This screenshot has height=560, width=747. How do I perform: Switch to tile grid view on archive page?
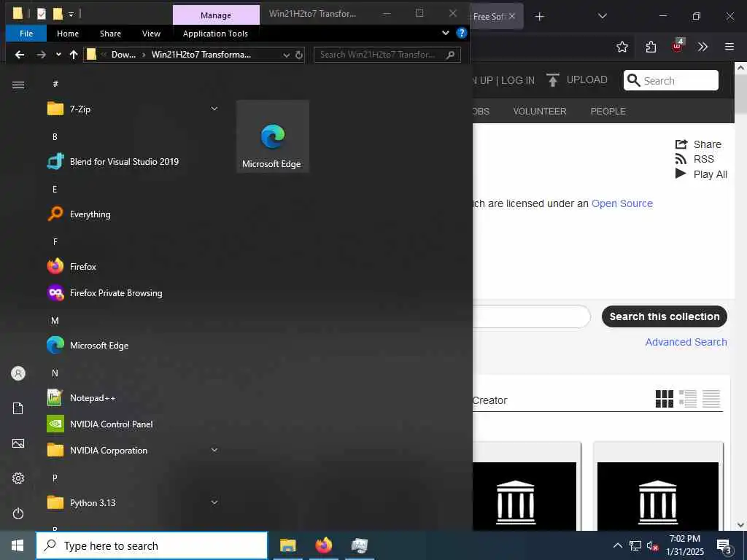click(664, 399)
